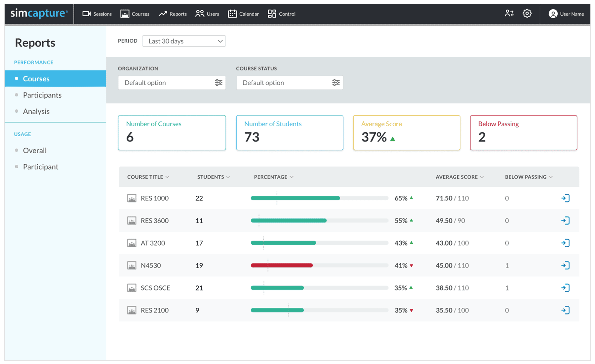Open the Analysis report in sidebar

click(36, 111)
